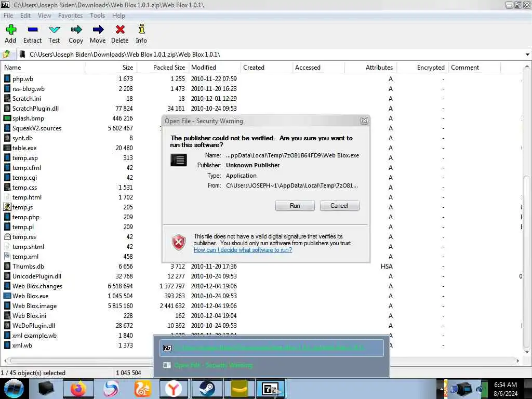Show hidden system tray icons
This screenshot has height=399, width=532.
442,389
